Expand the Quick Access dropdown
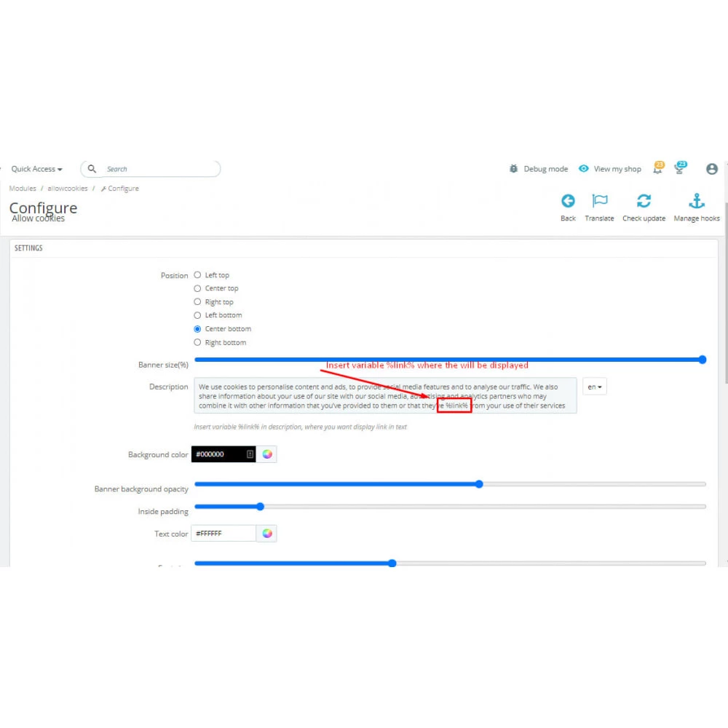The height and width of the screenshot is (728, 728). tap(36, 169)
